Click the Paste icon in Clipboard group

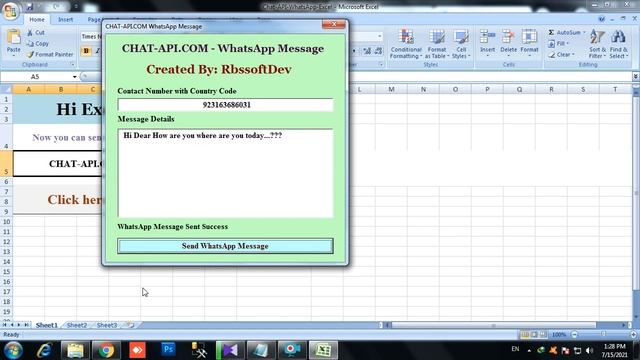coord(13,37)
